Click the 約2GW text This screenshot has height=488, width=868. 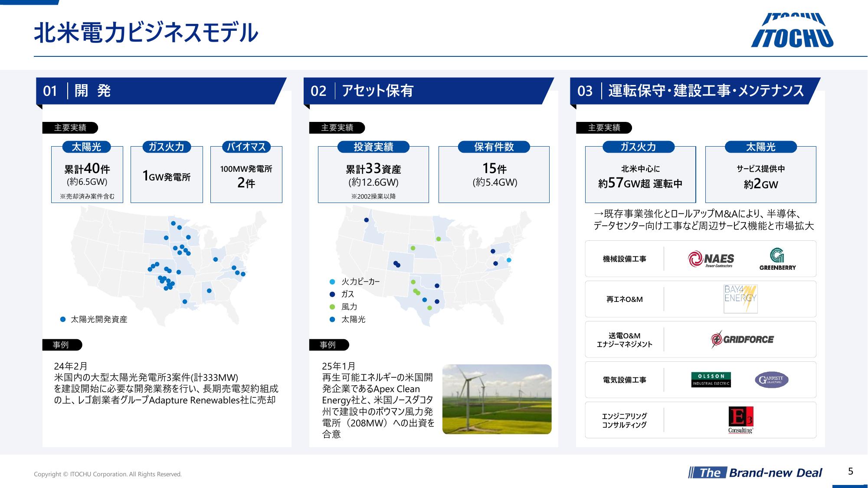click(761, 184)
